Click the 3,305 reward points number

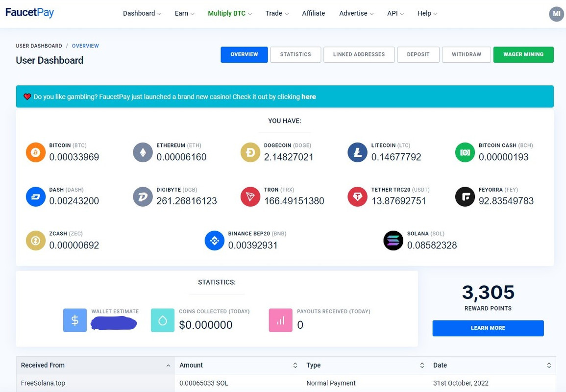point(488,293)
